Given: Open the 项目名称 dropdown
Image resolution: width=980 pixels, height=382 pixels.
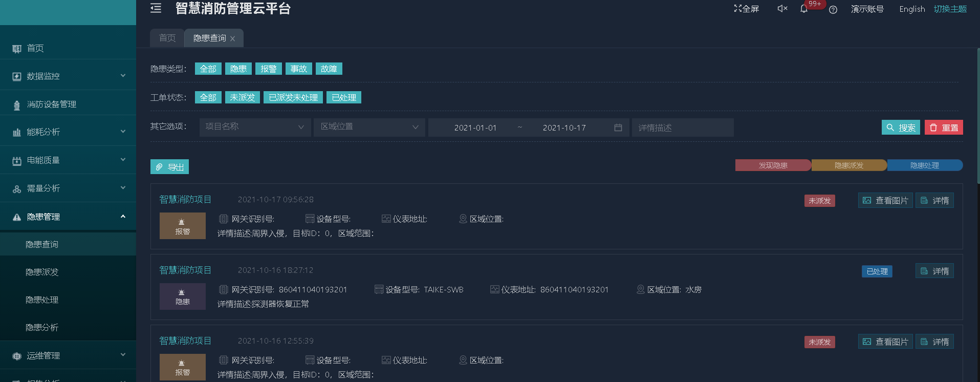Looking at the screenshot, I should (x=255, y=127).
